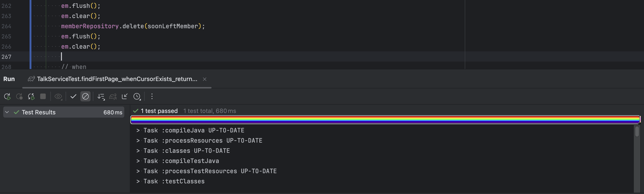644x194 pixels.
Task: Stop the running process with the square icon
Action: click(x=43, y=97)
